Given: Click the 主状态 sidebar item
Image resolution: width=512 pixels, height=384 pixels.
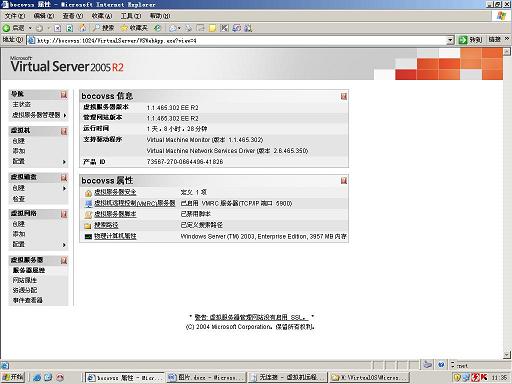Looking at the screenshot, I should 22,104.
